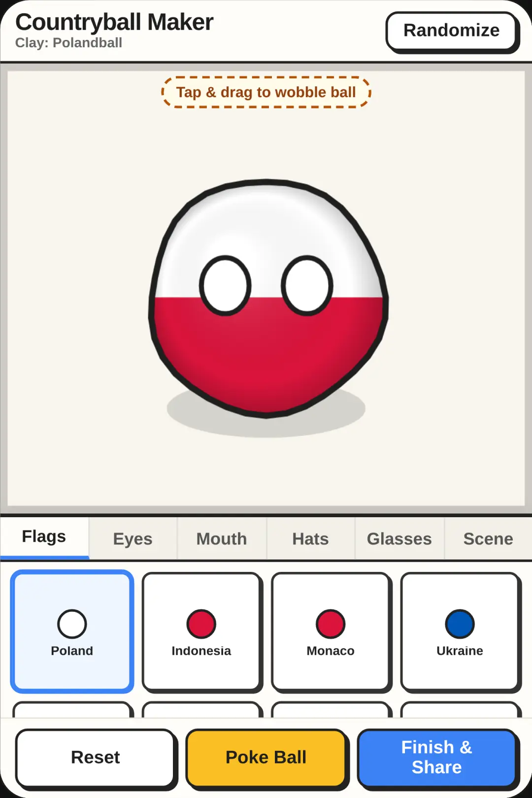
Task: Choose the Indonesia flag option
Action: coord(201,632)
